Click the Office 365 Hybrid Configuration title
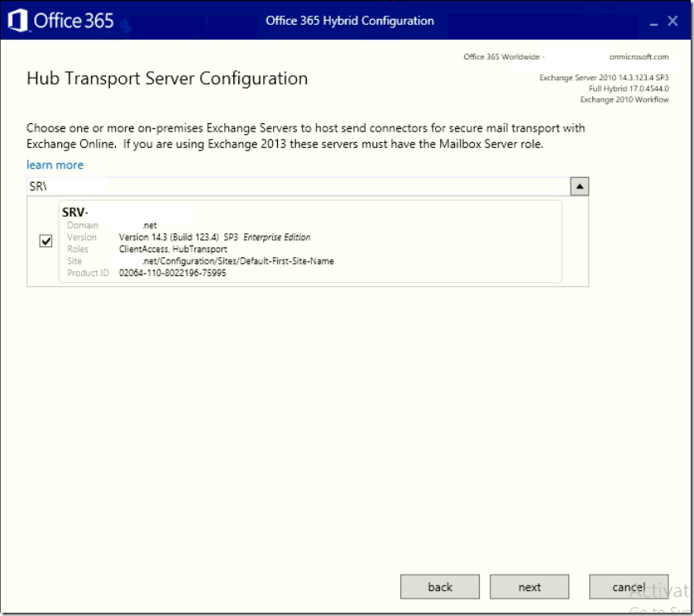Viewport: 694px width, 616px height. (x=350, y=21)
